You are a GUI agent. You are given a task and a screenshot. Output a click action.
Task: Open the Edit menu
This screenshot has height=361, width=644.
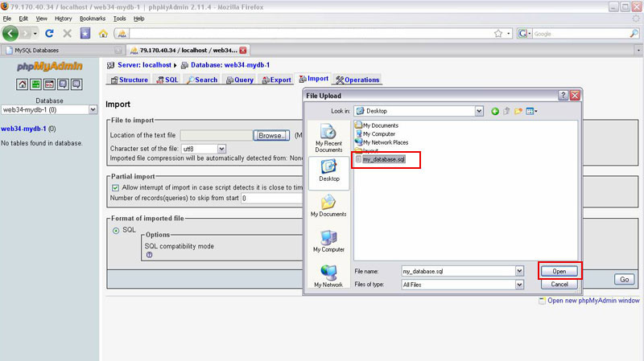point(23,18)
